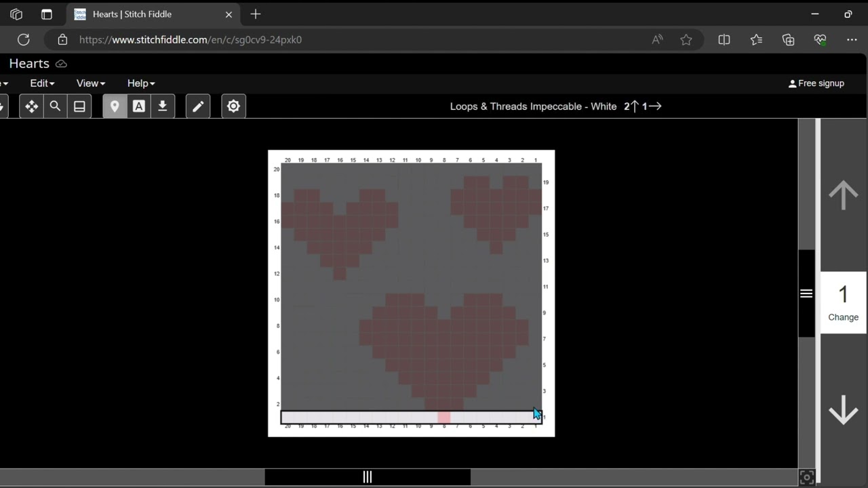This screenshot has width=868, height=488.
Task: Toggle the location marker tool
Action: (115, 106)
